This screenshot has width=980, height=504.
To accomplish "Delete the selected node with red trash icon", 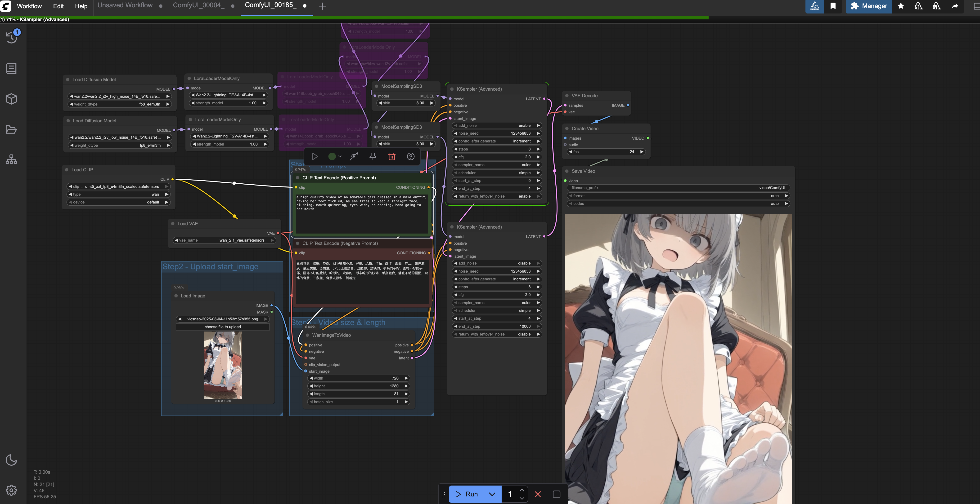I will point(392,156).
